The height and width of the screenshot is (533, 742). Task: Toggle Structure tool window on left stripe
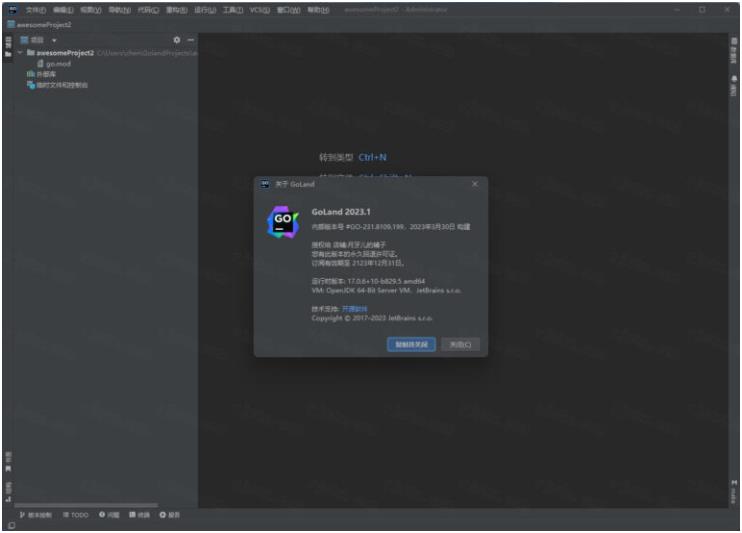(8, 492)
